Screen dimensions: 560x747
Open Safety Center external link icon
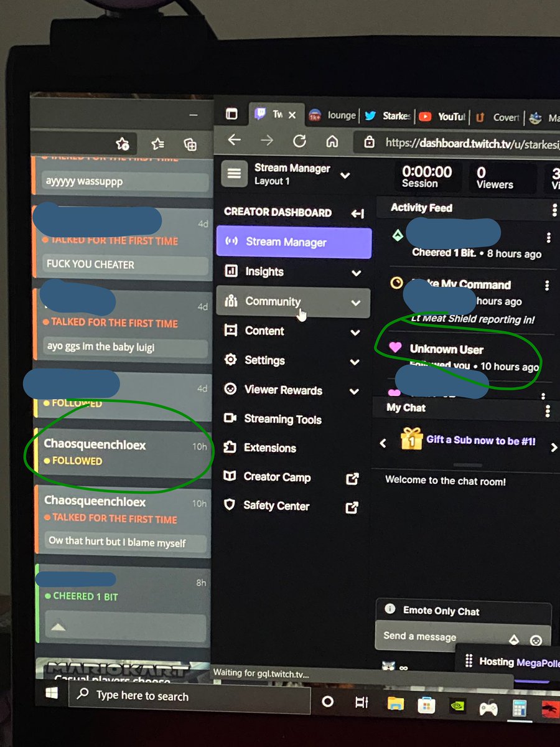352,507
